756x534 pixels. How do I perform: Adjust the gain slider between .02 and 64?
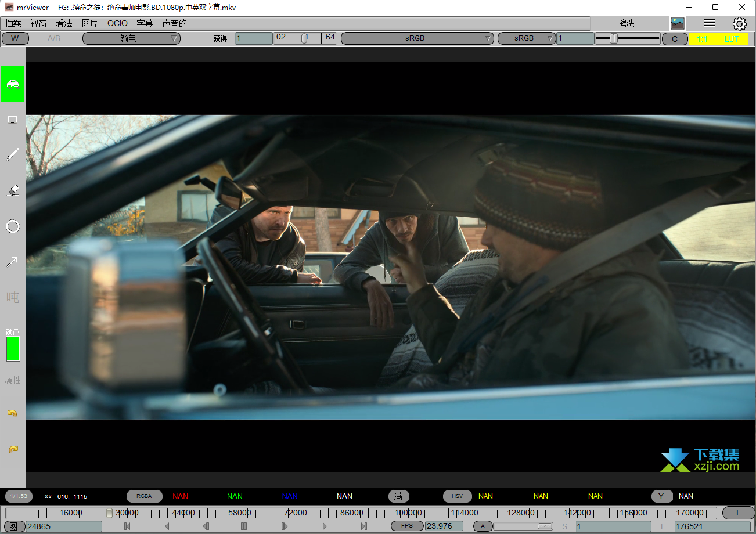tap(305, 38)
